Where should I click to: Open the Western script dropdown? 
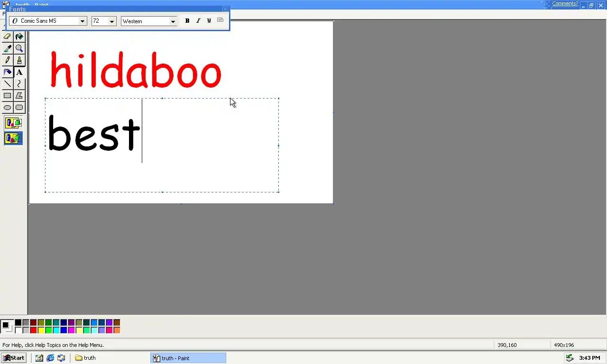pos(173,21)
